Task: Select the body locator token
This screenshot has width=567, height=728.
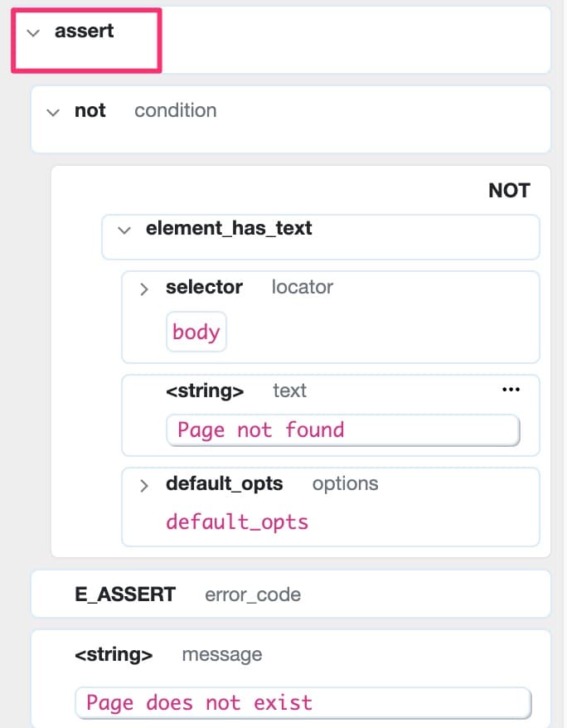Action: coord(196,332)
